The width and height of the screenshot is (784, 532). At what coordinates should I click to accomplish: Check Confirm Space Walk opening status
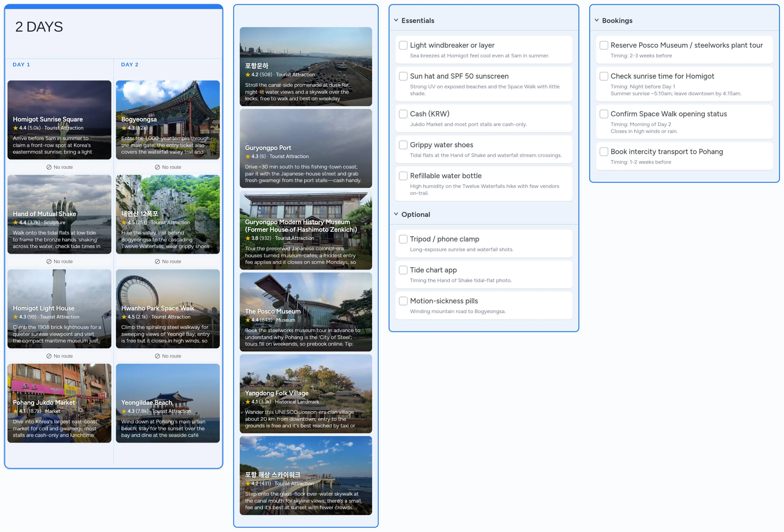pyautogui.click(x=603, y=114)
